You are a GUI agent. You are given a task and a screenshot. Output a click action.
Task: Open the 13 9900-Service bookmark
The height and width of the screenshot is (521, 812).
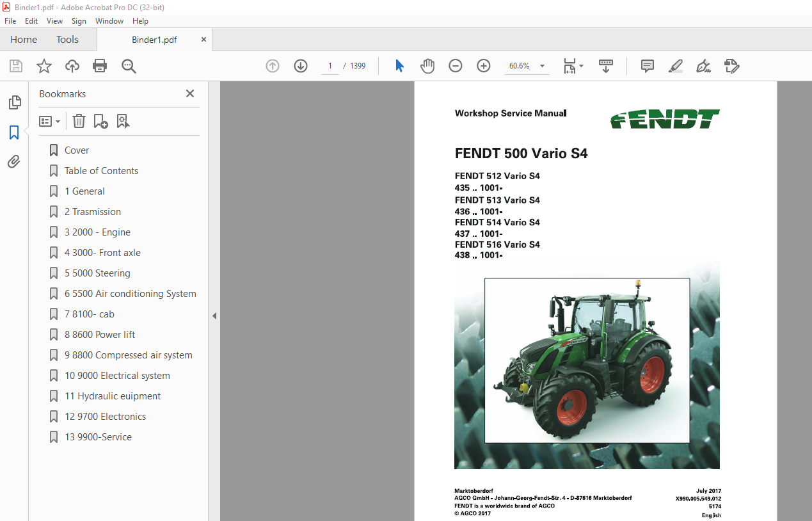pyautogui.click(x=98, y=437)
